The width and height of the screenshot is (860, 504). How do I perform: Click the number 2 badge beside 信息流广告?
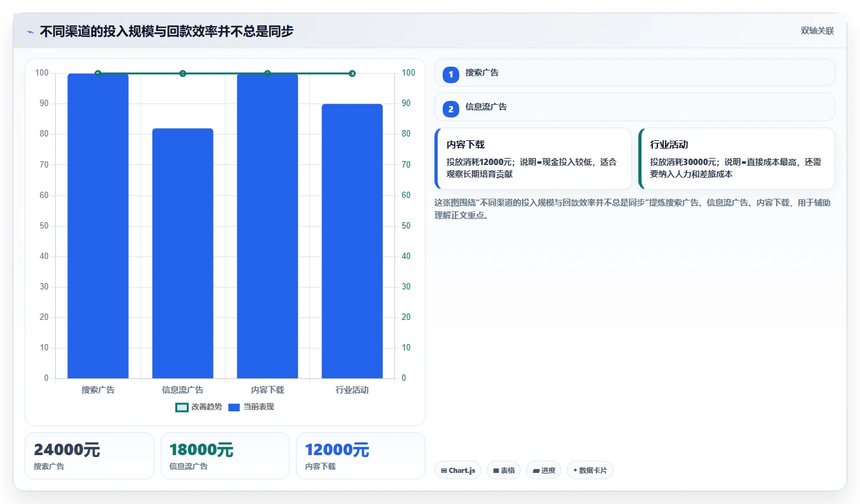point(451,109)
